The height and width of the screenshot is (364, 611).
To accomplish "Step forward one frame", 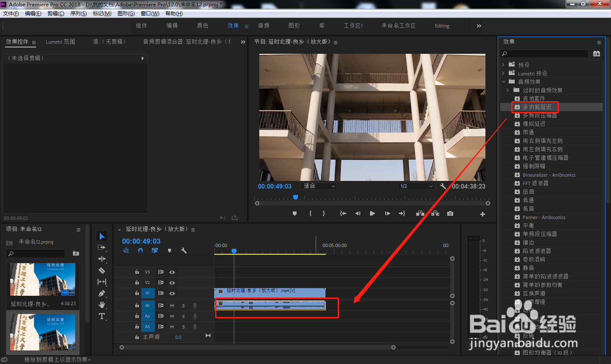I will pos(387,214).
